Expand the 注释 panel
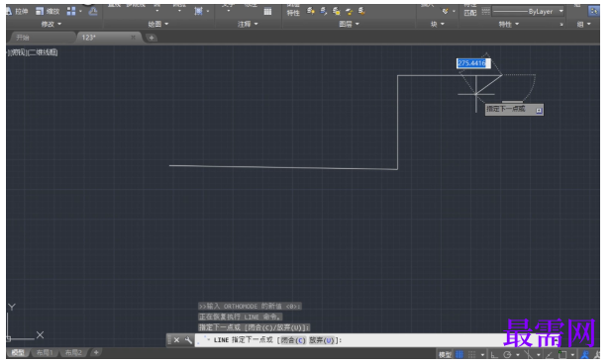 (x=248, y=25)
